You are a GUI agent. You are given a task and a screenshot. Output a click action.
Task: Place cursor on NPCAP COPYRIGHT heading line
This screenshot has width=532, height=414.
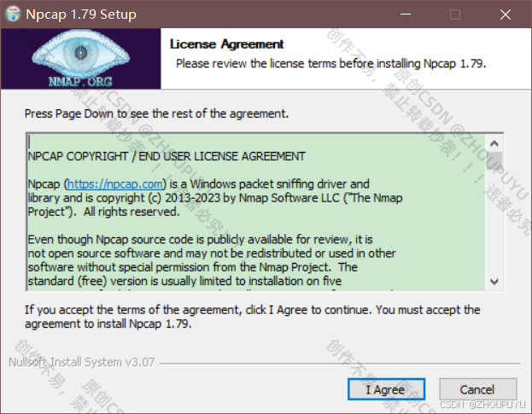(x=167, y=157)
